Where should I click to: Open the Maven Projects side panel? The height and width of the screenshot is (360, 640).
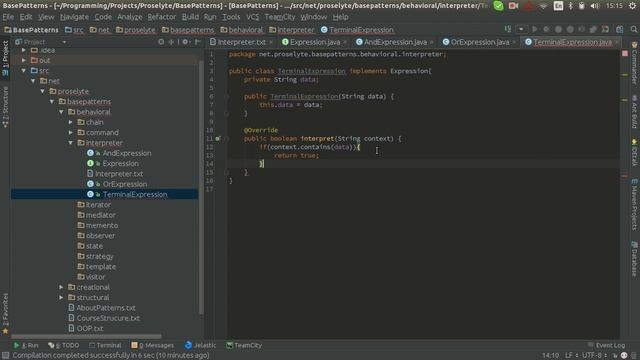pos(634,205)
